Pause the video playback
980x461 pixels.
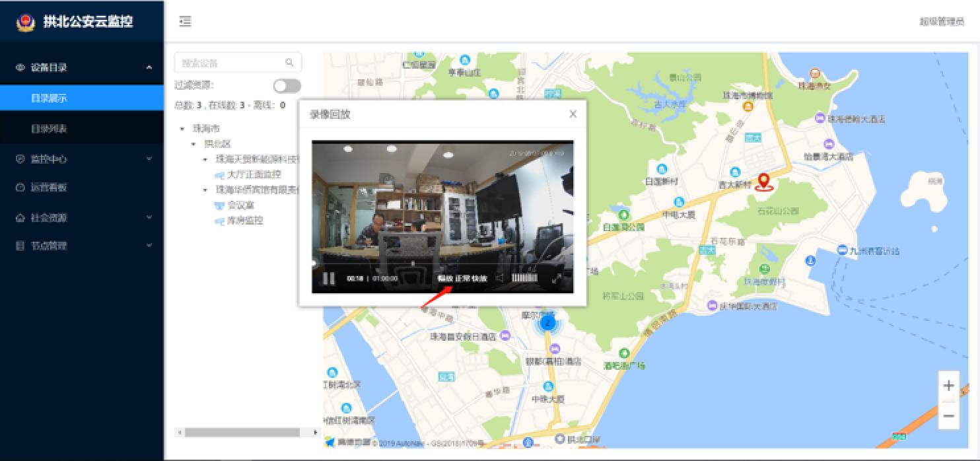coord(328,278)
